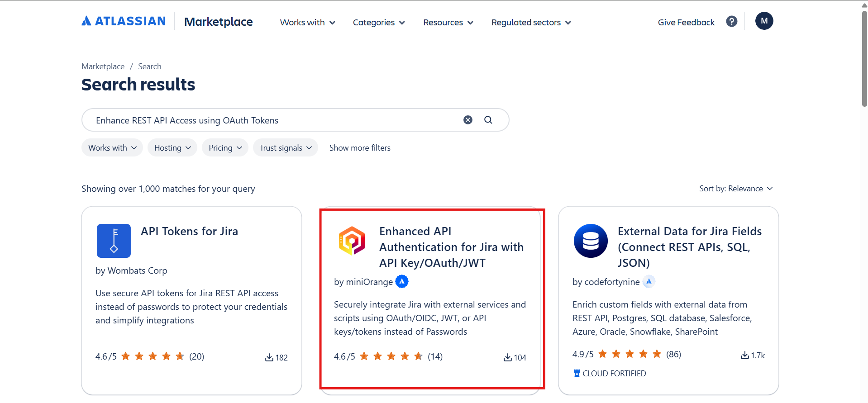Click inside the search query input field
The image size is (868, 403).
click(276, 120)
